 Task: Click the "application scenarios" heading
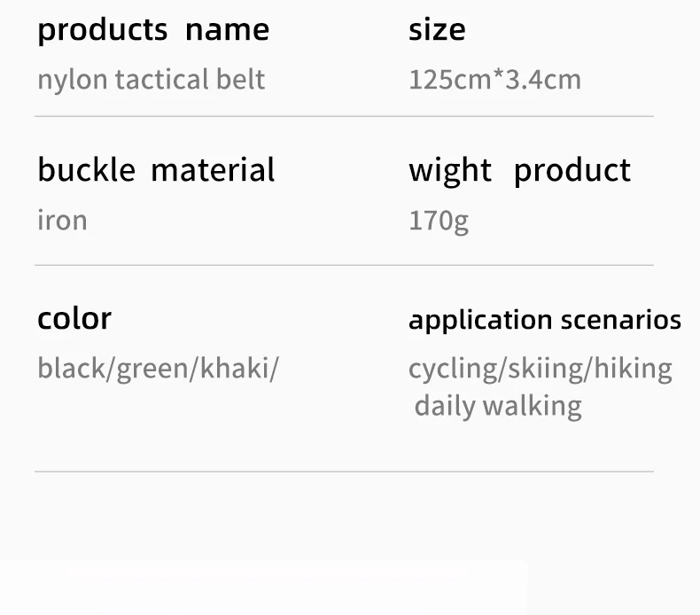tap(544, 320)
